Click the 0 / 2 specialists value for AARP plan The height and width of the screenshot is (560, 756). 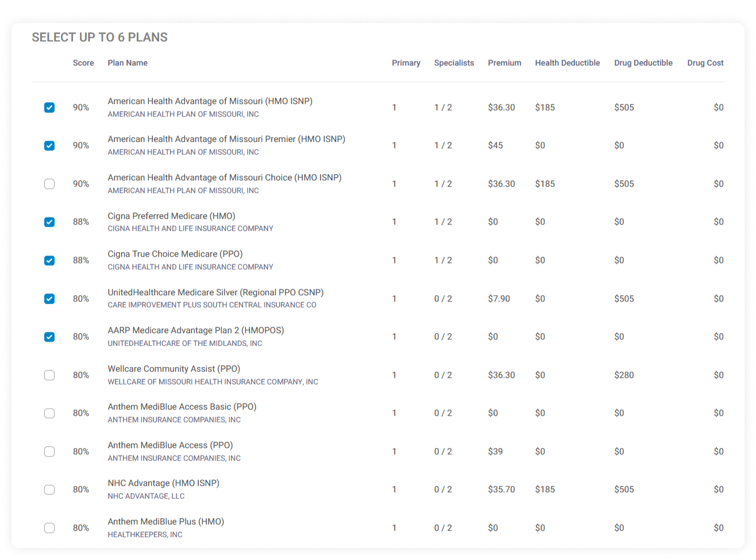tap(443, 337)
